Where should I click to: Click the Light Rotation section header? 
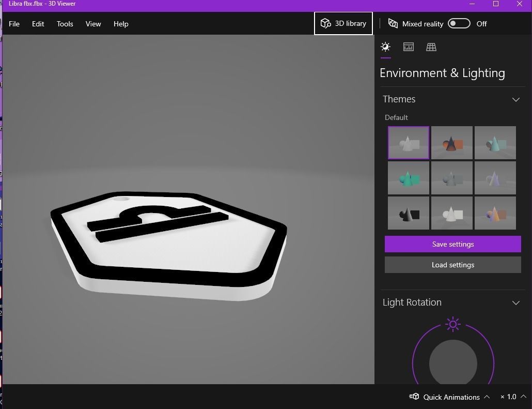[453, 302]
